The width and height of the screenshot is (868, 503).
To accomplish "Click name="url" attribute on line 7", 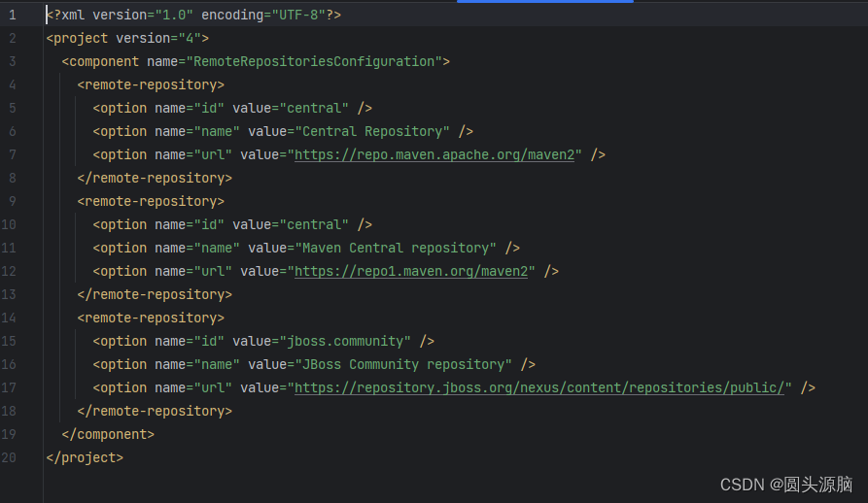I will pyautogui.click(x=193, y=154).
